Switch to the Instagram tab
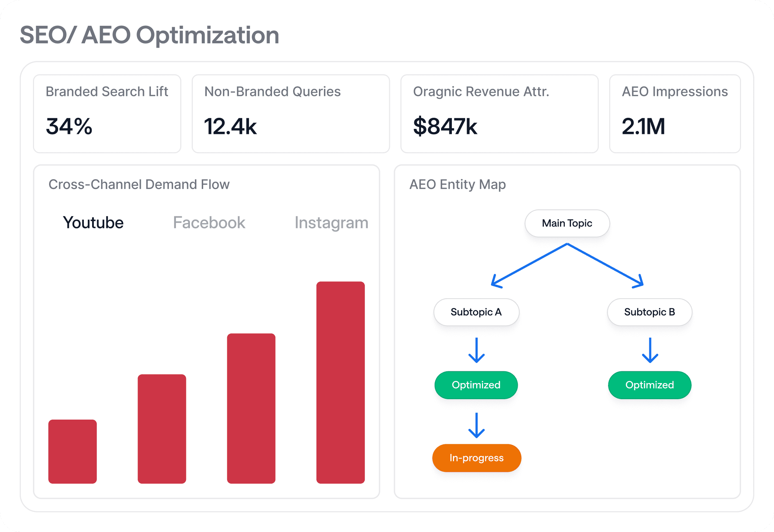 coord(331,223)
